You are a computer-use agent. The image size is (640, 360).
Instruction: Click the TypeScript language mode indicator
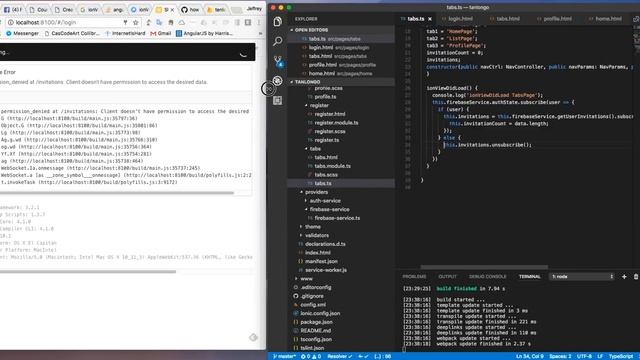(621, 356)
